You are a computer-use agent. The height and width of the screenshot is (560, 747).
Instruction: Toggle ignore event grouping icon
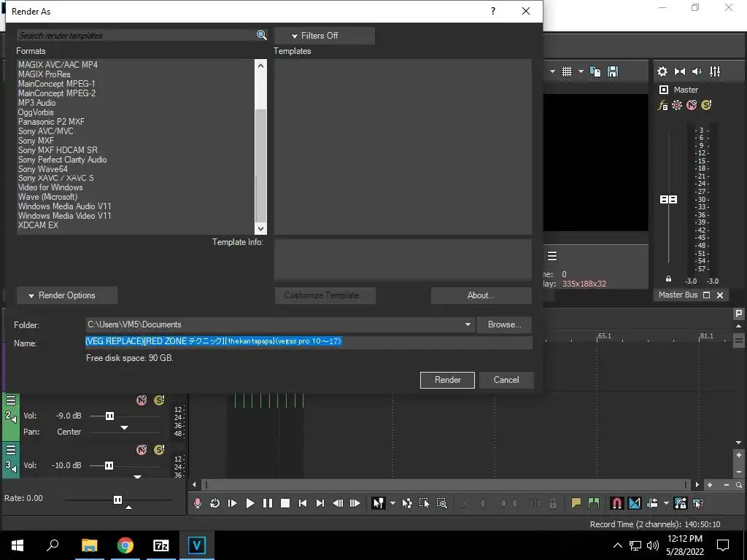point(698,503)
